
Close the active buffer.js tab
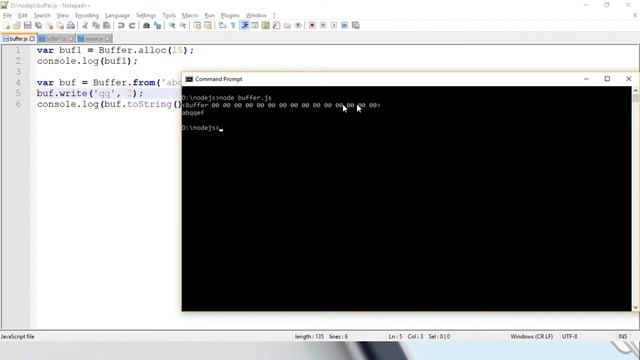pyautogui.click(x=32, y=39)
